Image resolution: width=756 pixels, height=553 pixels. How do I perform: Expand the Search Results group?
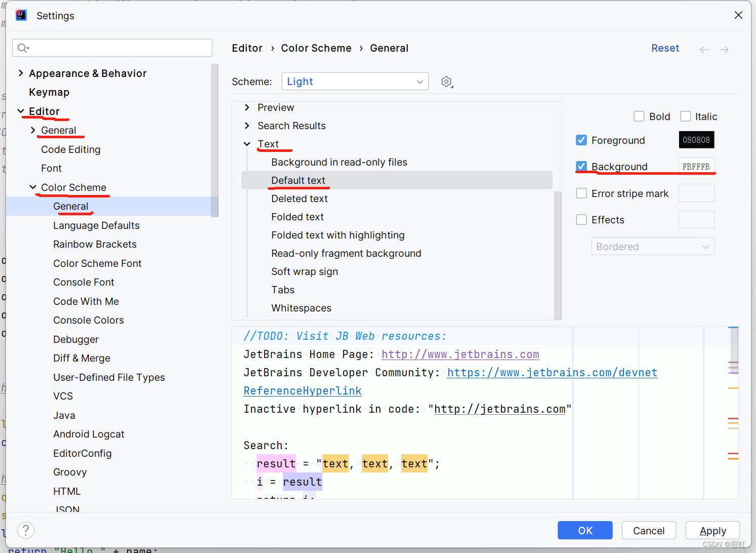(x=247, y=126)
